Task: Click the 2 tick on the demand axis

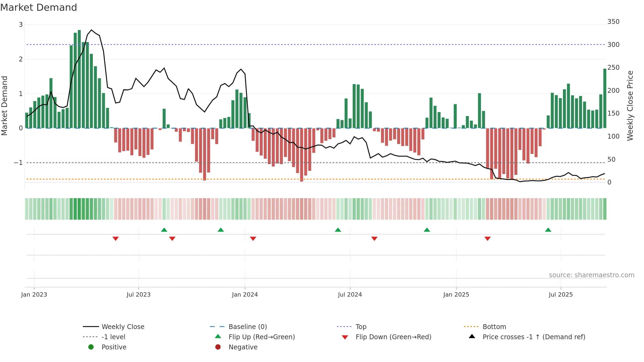Action: 21,59
